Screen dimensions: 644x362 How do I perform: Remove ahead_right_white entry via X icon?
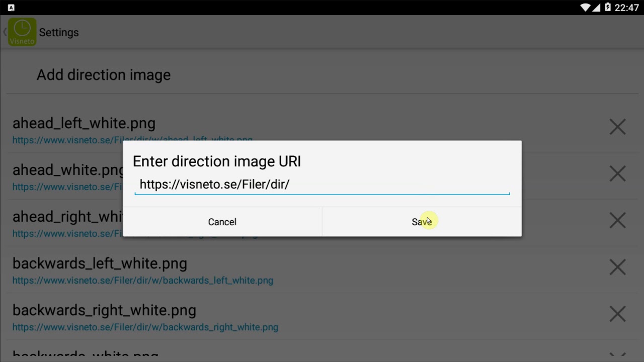point(617,220)
